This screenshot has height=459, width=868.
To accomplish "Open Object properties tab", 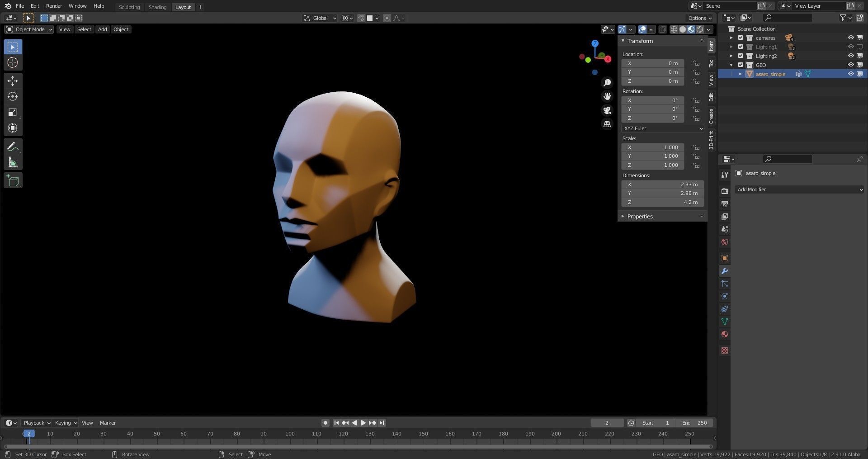I will pyautogui.click(x=724, y=258).
